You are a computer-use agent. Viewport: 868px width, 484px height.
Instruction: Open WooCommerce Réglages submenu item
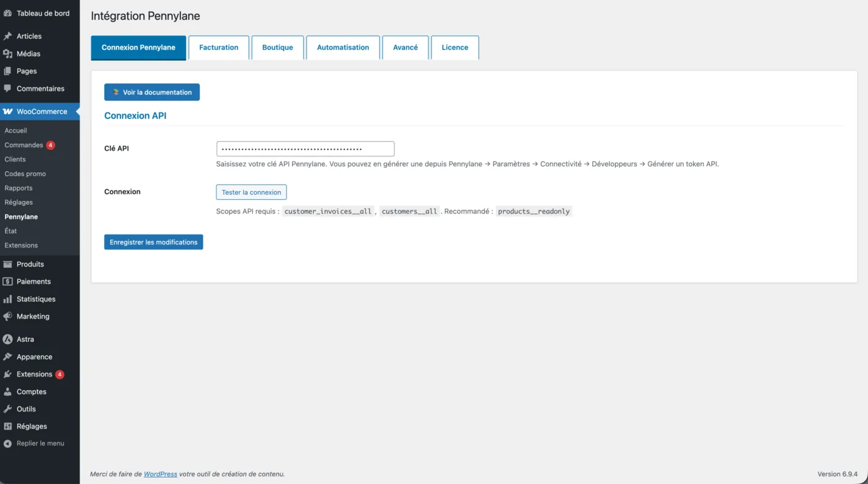[19, 202]
